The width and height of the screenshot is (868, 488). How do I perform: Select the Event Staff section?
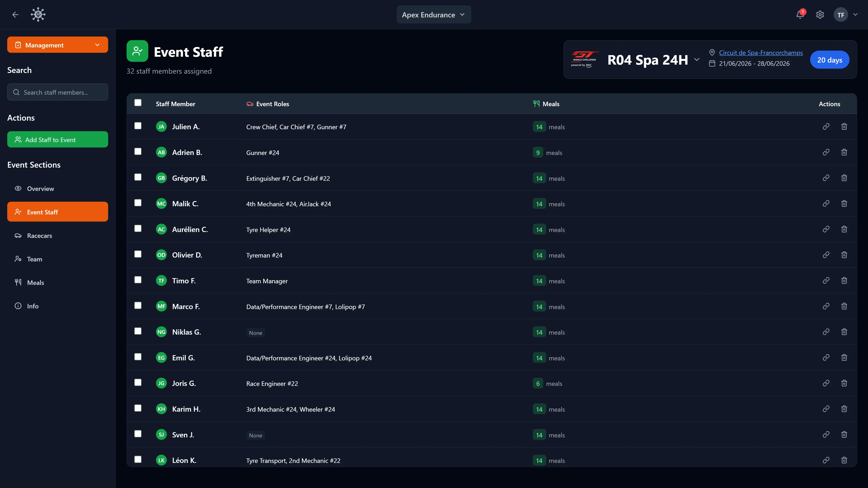[x=58, y=212]
